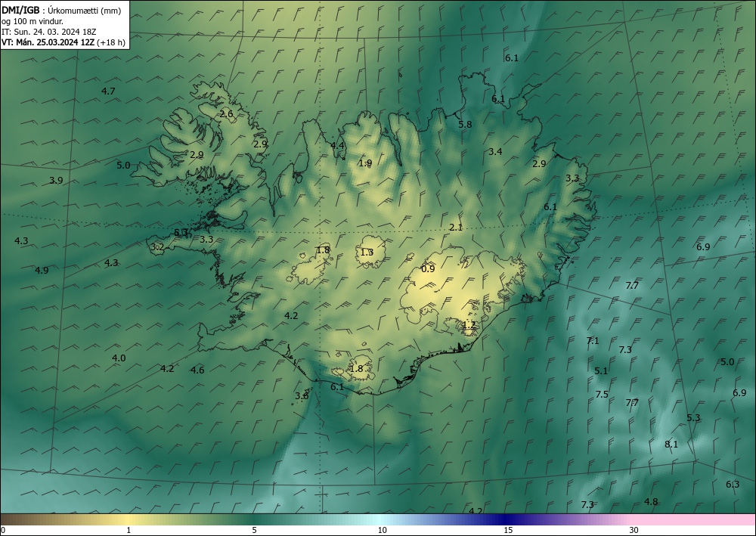Screen dimensions: 756x536
Task: Click the '30' tick on the color scale
Action: click(x=634, y=530)
